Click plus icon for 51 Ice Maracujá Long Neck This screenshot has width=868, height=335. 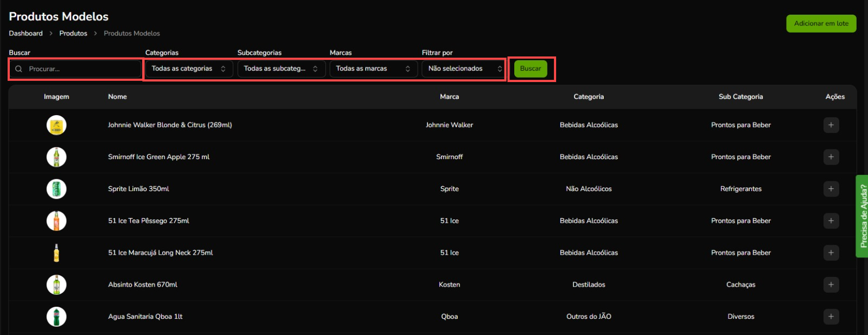[831, 252]
